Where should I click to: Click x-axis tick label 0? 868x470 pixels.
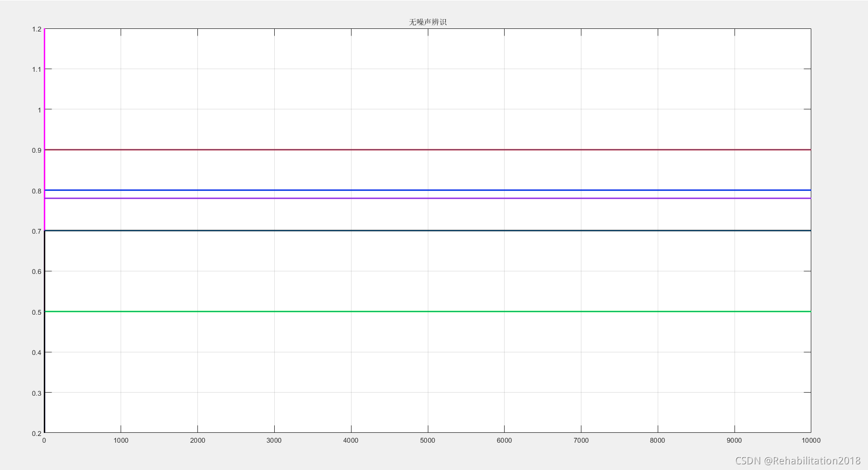(44, 440)
